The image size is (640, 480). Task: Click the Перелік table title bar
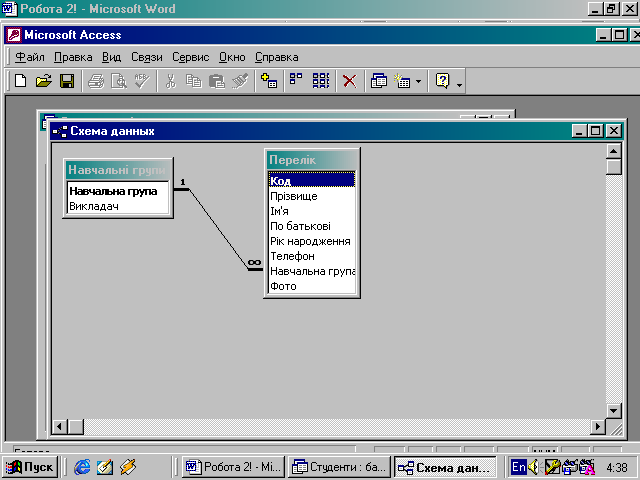click(312, 160)
